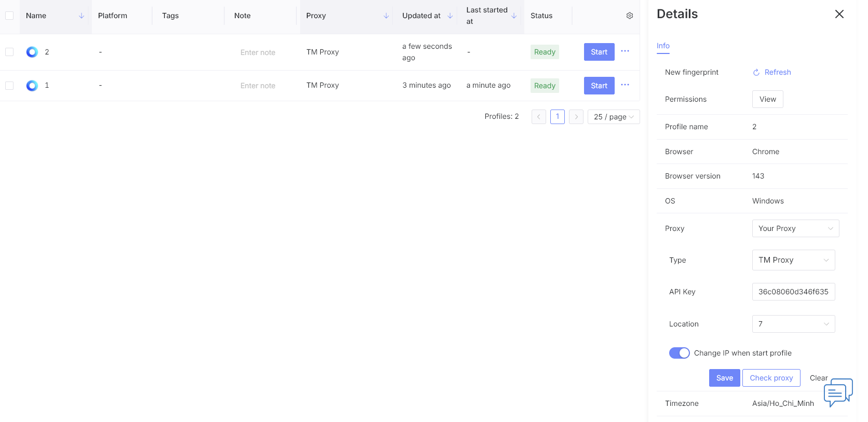Image resolution: width=868 pixels, height=422 pixels.
Task: Sort by Updated at column arrow
Action: click(450, 16)
